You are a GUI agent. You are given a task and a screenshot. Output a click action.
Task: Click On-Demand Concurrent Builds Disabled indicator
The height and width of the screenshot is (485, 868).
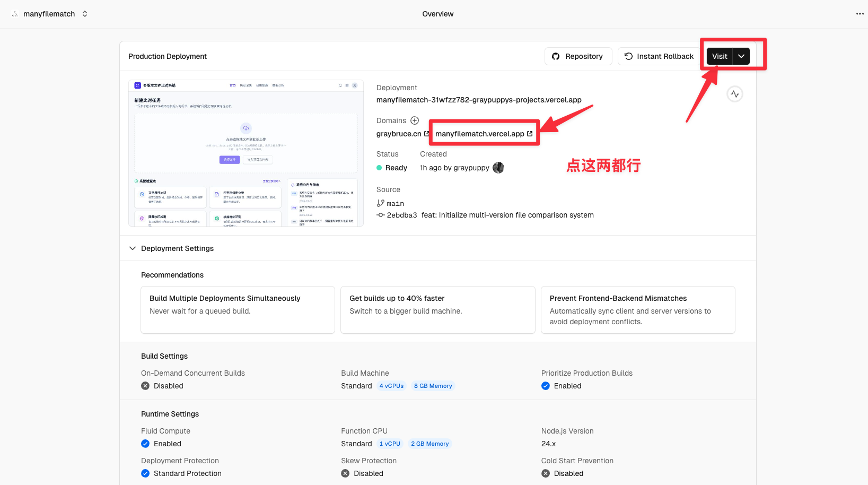point(145,386)
